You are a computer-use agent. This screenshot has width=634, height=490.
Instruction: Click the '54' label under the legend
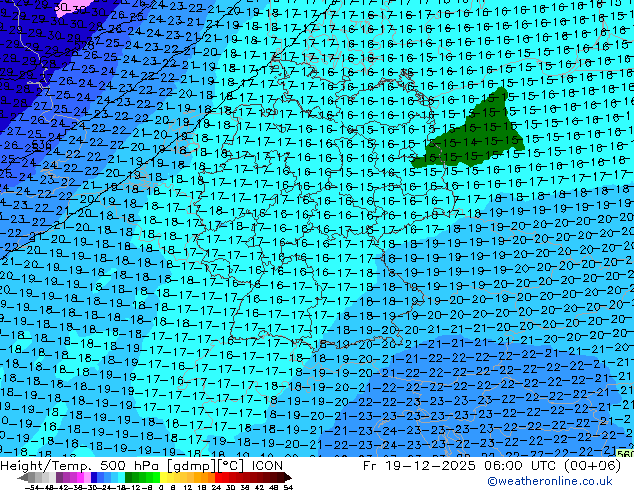coord(287,488)
